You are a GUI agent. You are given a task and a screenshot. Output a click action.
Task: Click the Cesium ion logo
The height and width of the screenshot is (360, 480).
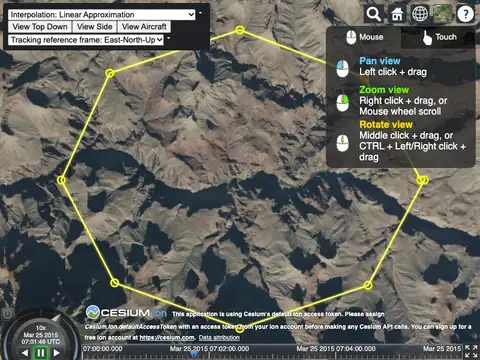click(126, 312)
